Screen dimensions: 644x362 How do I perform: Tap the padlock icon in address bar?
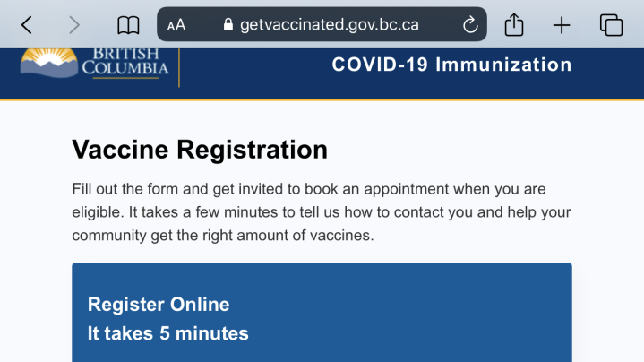pos(228,25)
